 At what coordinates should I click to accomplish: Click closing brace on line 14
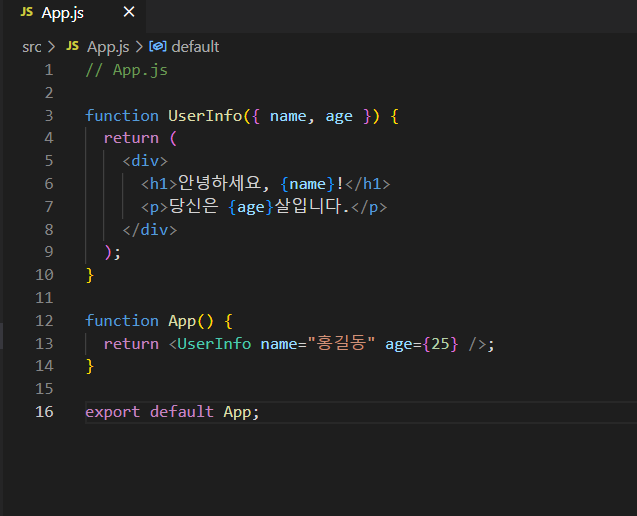pyautogui.click(x=90, y=366)
